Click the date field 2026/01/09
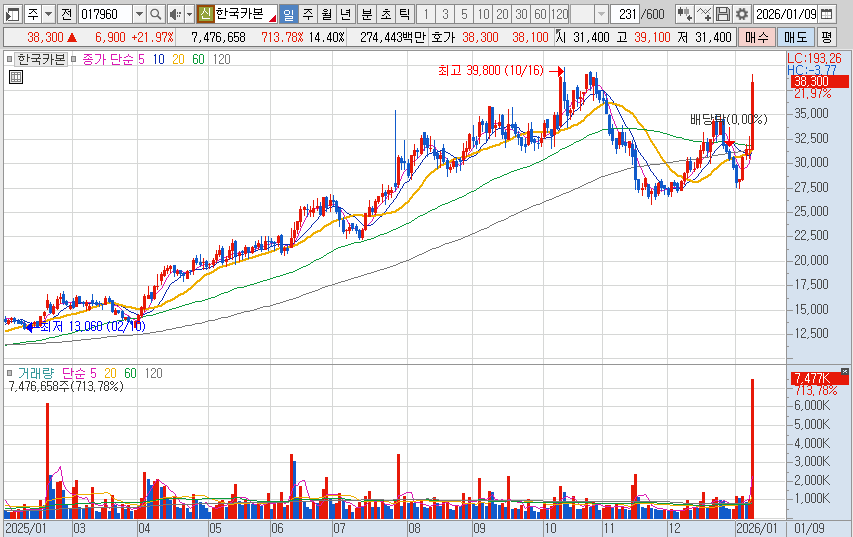 point(786,14)
